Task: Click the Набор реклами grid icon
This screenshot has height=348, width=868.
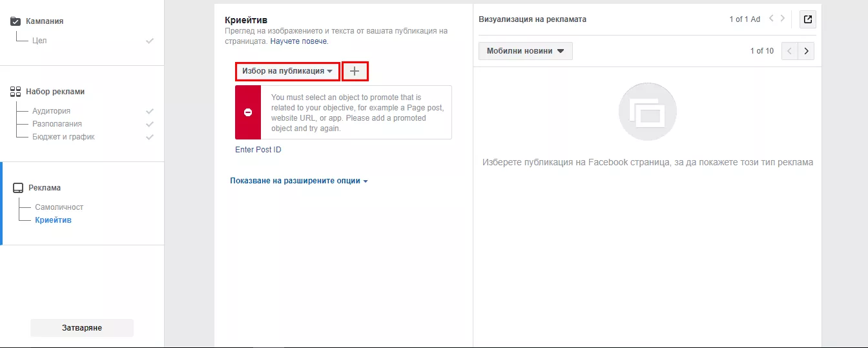Action: pyautogui.click(x=16, y=92)
